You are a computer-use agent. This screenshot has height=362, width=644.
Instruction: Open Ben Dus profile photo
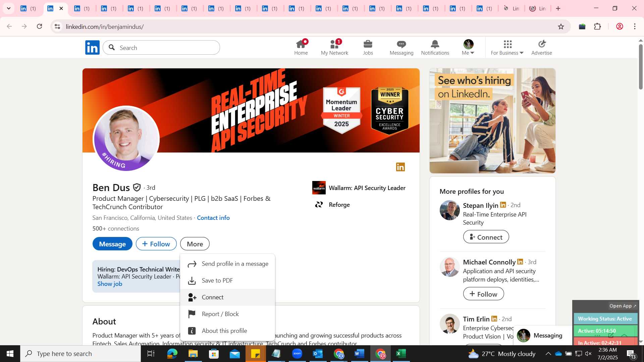126,138
